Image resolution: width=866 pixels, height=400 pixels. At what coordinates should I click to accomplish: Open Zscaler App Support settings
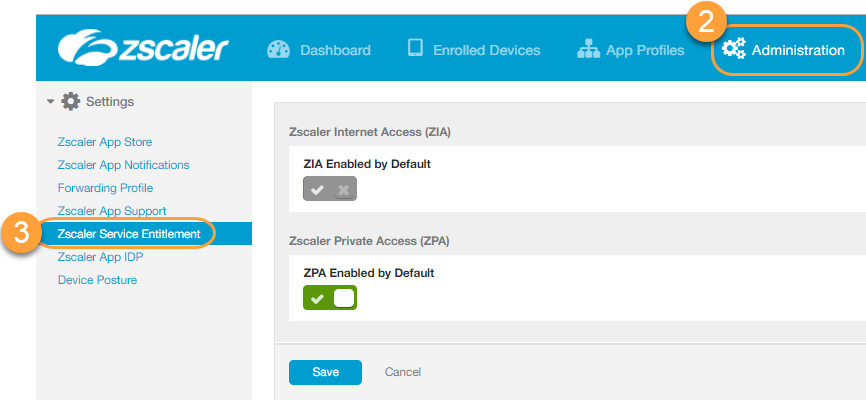[x=112, y=211]
